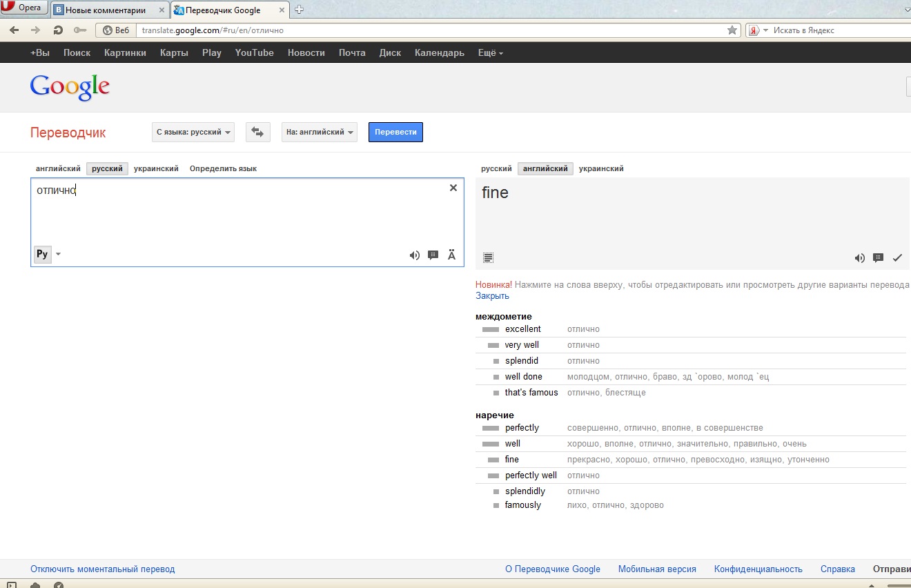Open Картинки in Google bar
911x588 pixels.
(x=125, y=52)
